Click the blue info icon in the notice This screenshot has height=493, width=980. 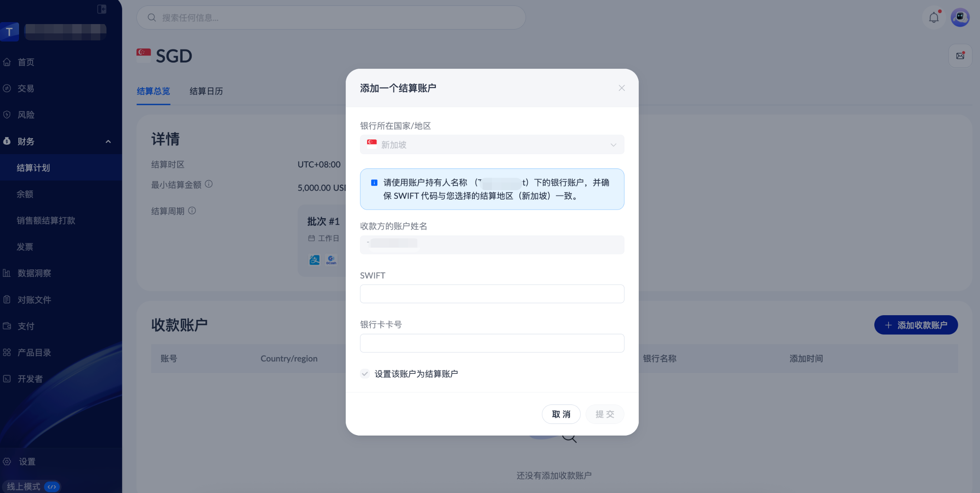pyautogui.click(x=374, y=182)
